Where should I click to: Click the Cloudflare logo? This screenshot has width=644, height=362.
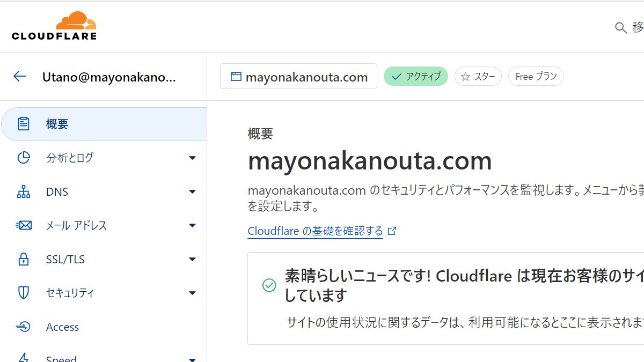(x=54, y=26)
